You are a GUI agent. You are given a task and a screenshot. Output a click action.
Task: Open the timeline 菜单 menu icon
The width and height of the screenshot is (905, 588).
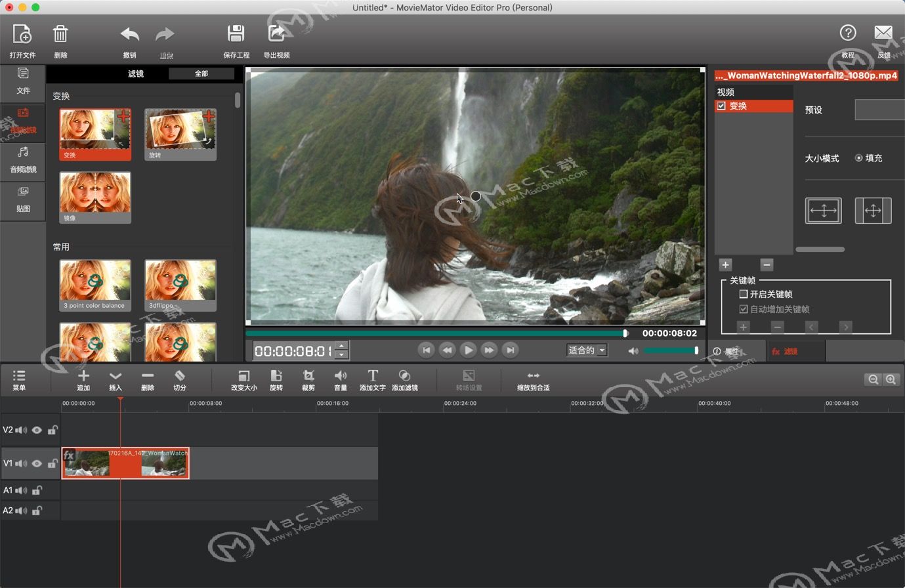point(19,376)
